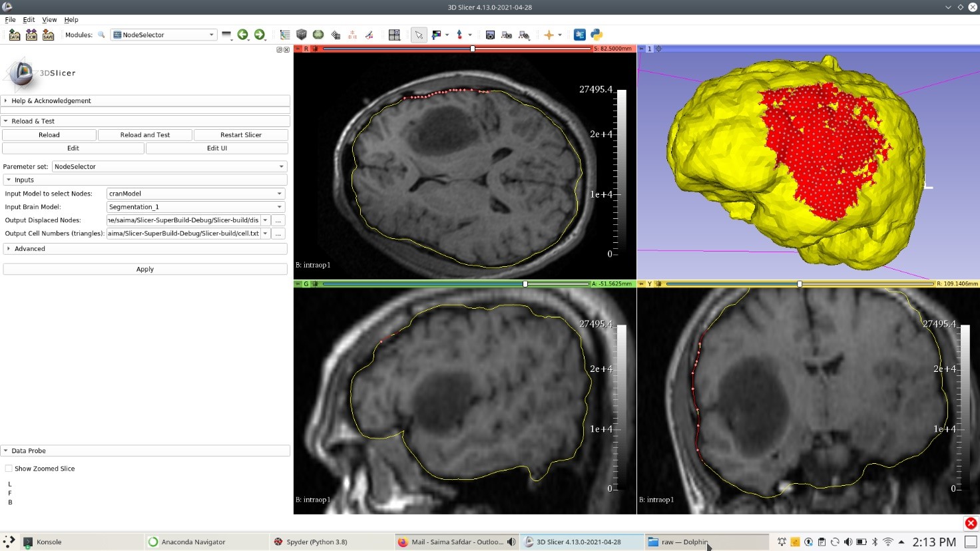Open the View menu
The width and height of the screenshot is (980, 551).
pos(49,19)
